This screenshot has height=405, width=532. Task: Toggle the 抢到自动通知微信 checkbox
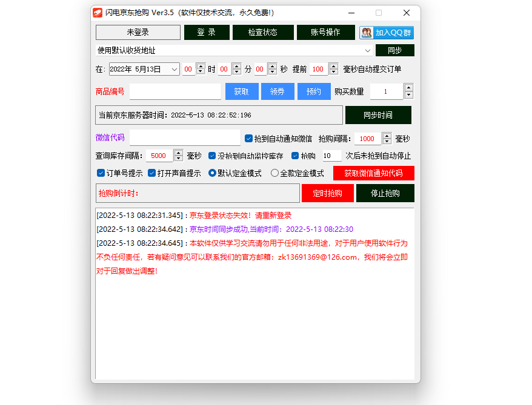coord(248,137)
